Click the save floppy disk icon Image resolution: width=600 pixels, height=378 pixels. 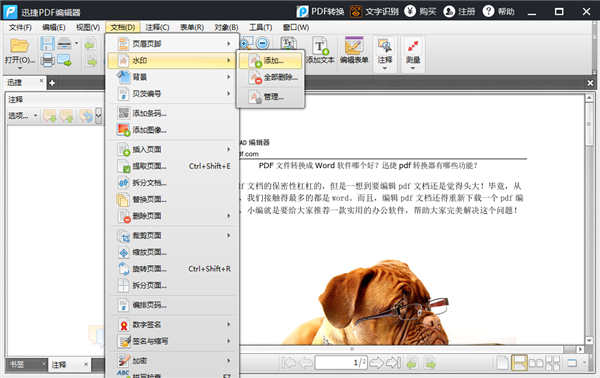47,44
